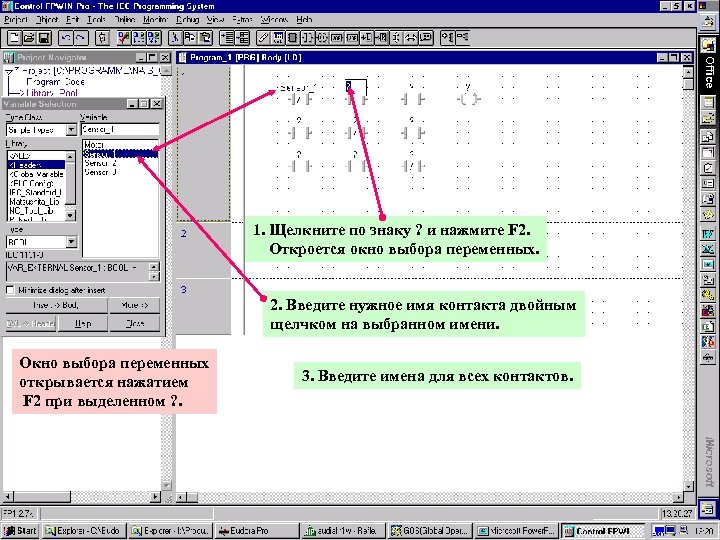Screen dimensions: 720x540
Task: Select the contact insertion tool icon
Action: coord(307,38)
